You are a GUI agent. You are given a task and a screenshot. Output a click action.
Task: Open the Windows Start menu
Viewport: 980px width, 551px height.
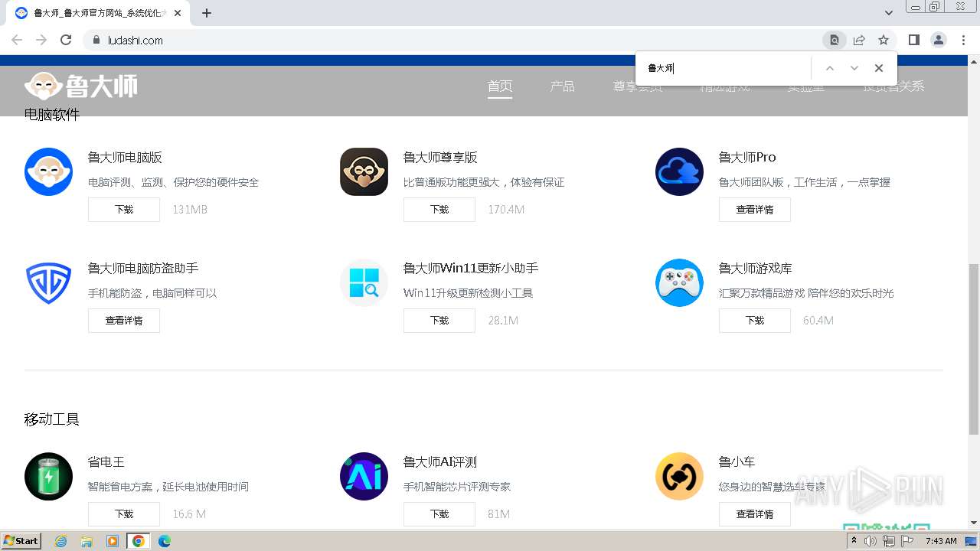[21, 541]
